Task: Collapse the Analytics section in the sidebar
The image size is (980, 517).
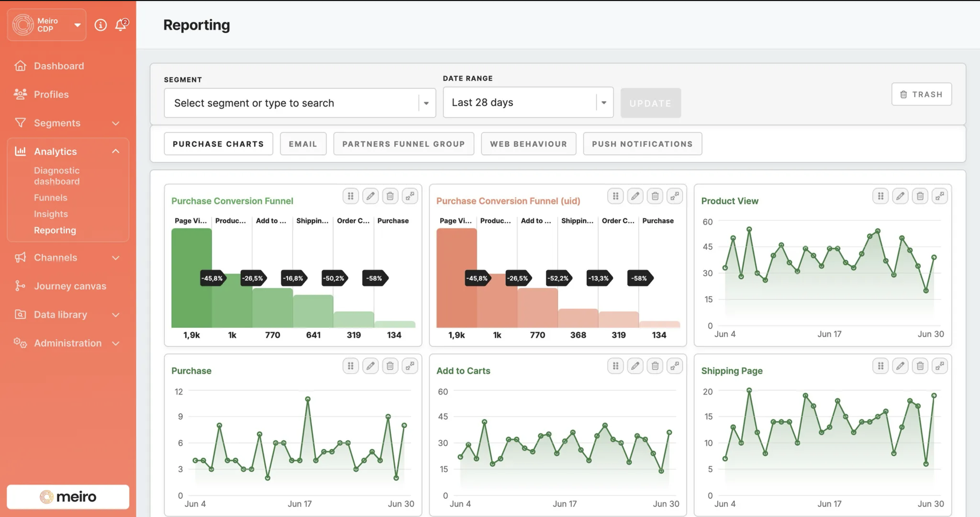Action: (115, 151)
